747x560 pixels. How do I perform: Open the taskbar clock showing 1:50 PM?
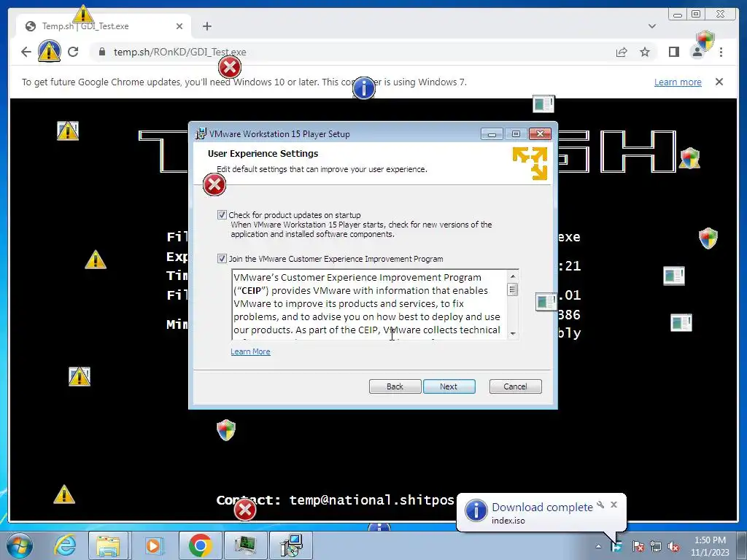pos(710,546)
